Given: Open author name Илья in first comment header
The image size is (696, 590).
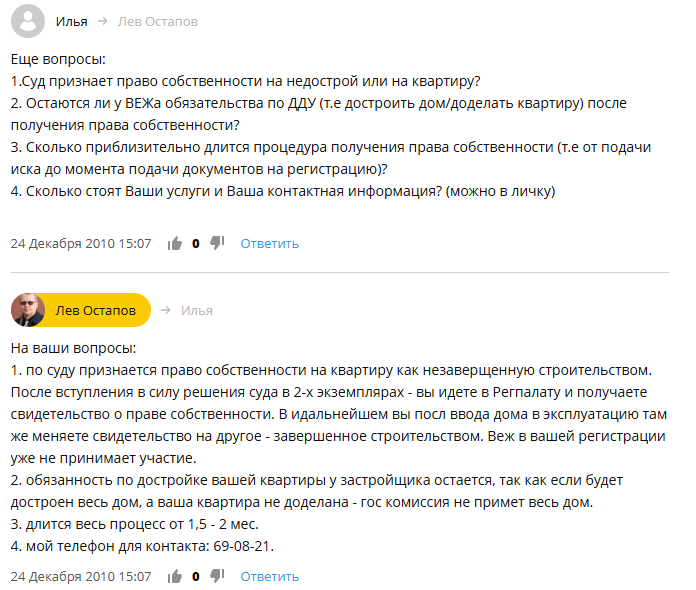Looking at the screenshot, I should (x=71, y=21).
